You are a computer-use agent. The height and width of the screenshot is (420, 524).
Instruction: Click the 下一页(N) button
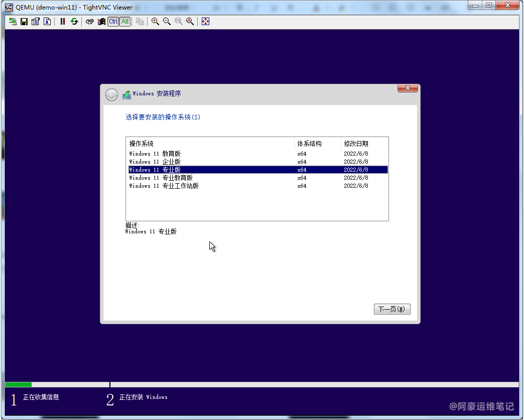392,309
